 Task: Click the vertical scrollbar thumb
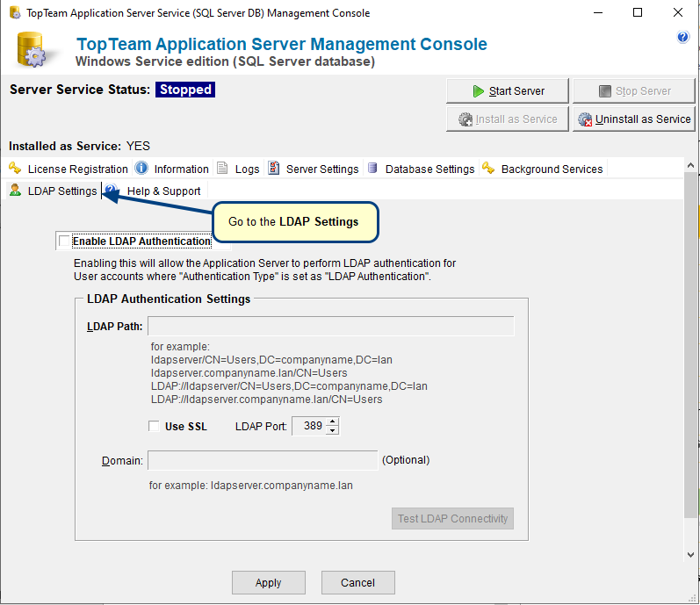tap(690, 345)
